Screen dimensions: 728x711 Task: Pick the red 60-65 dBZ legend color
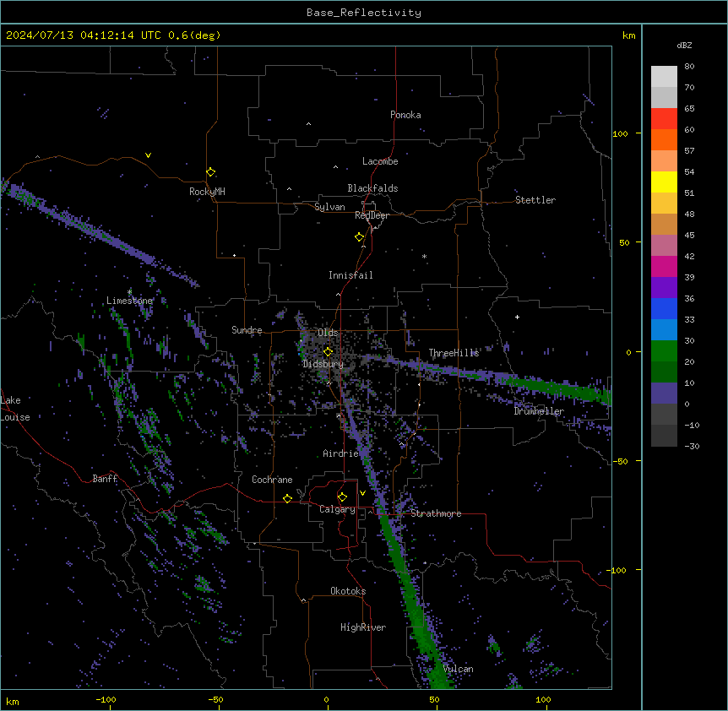coord(664,119)
